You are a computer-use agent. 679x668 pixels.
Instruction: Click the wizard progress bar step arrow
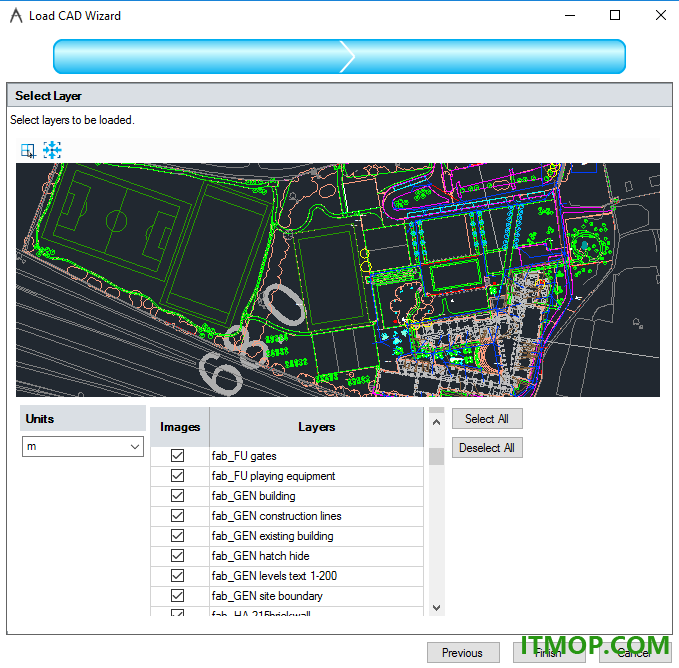pyautogui.click(x=348, y=56)
